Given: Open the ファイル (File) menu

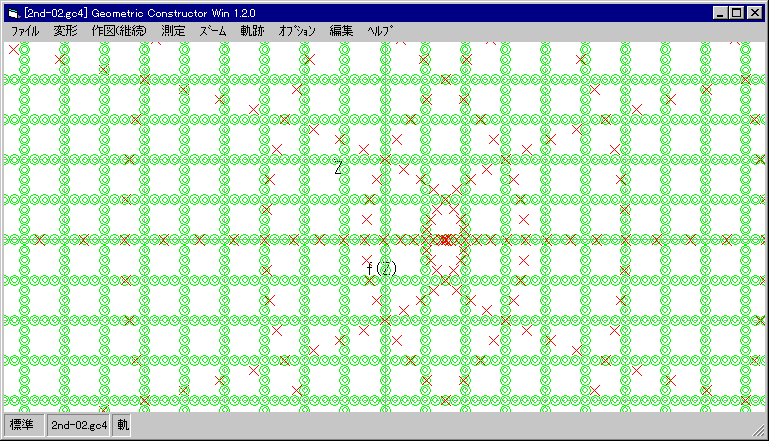Looking at the screenshot, I should click(x=24, y=31).
